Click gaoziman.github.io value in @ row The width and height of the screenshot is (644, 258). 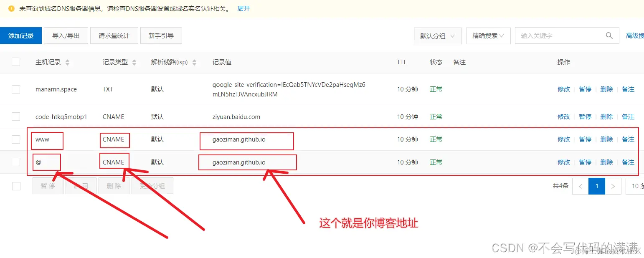(x=239, y=162)
